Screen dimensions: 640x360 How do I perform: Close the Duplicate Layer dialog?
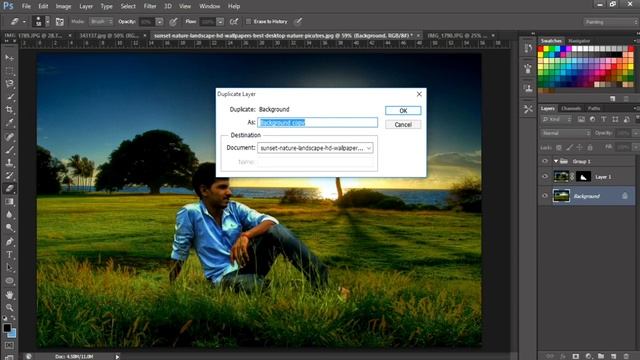point(419,94)
